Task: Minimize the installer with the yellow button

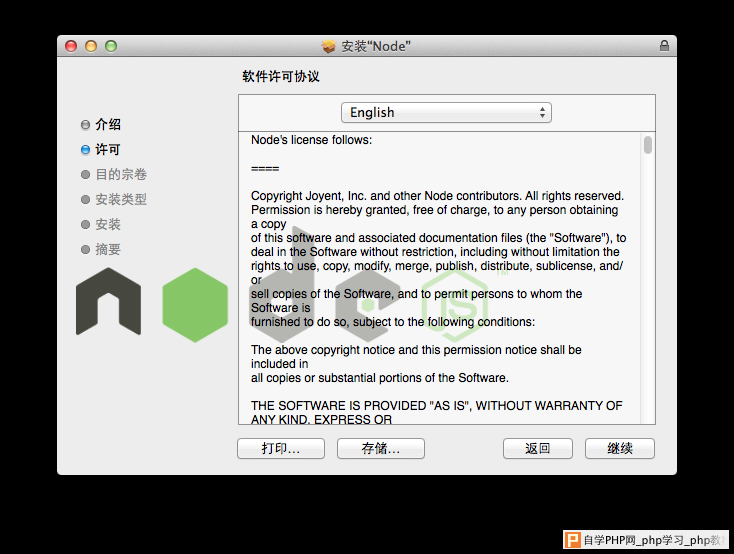Action: pos(91,46)
